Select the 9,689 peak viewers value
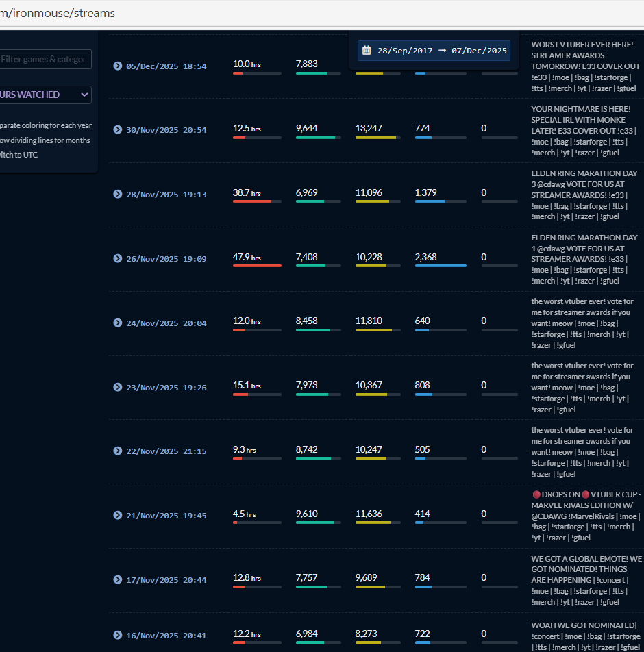The image size is (644, 652). point(366,578)
